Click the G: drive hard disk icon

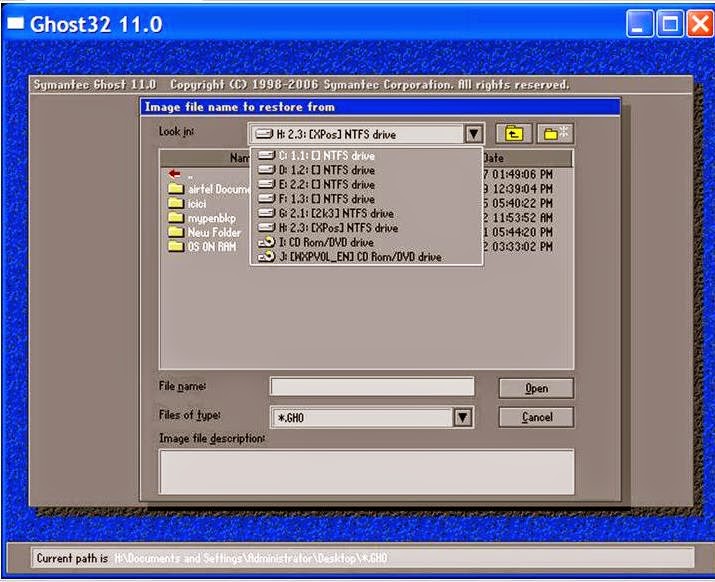pyautogui.click(x=266, y=213)
